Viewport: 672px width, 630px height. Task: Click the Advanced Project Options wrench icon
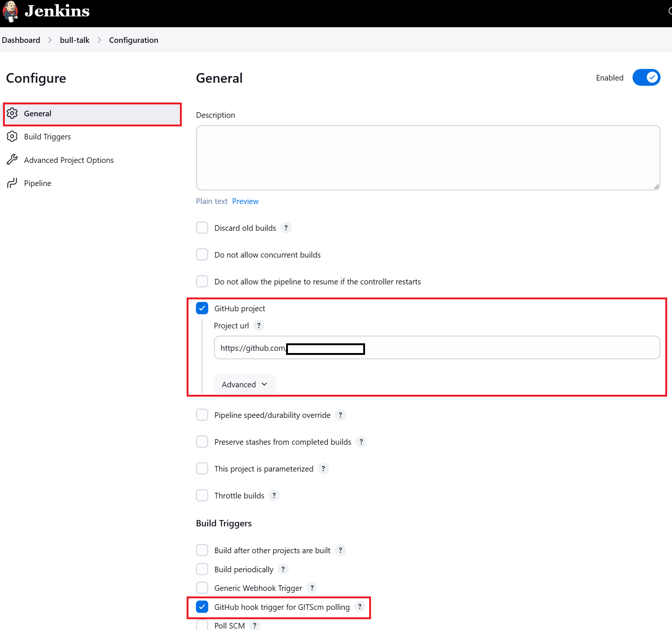coord(12,160)
